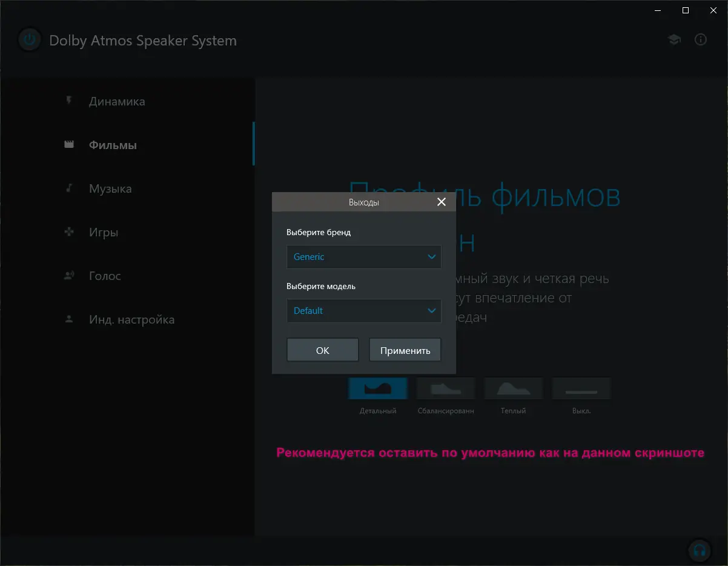Image resolution: width=728 pixels, height=566 pixels.
Task: Switch to the Голос profile
Action: [x=127, y=276]
